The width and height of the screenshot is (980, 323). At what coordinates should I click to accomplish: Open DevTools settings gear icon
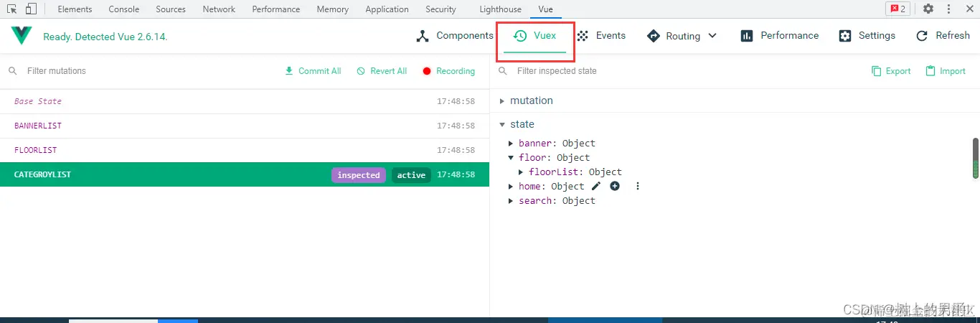[928, 9]
